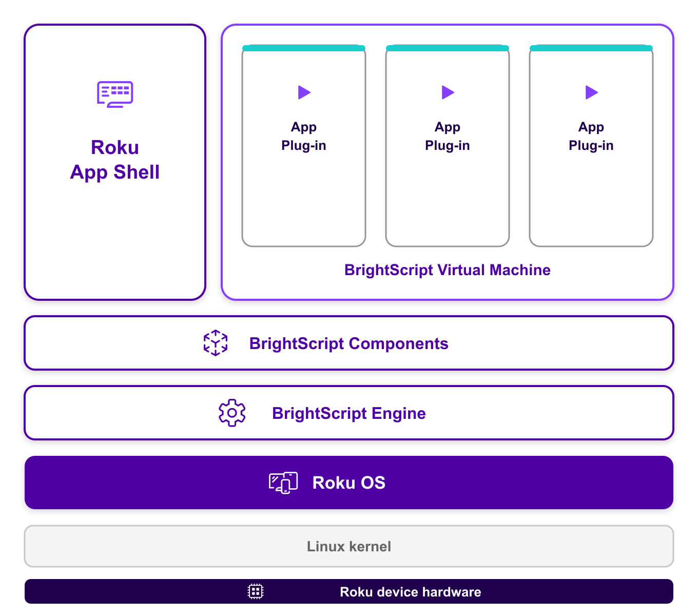This screenshot has height=616, width=698.
Task: Click the "Roku device hardware" text
Action: coord(411,592)
